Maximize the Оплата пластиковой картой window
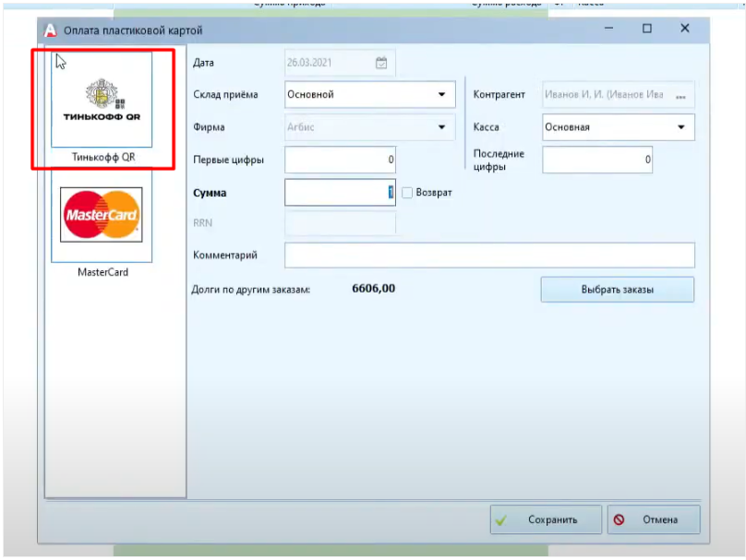 click(647, 29)
